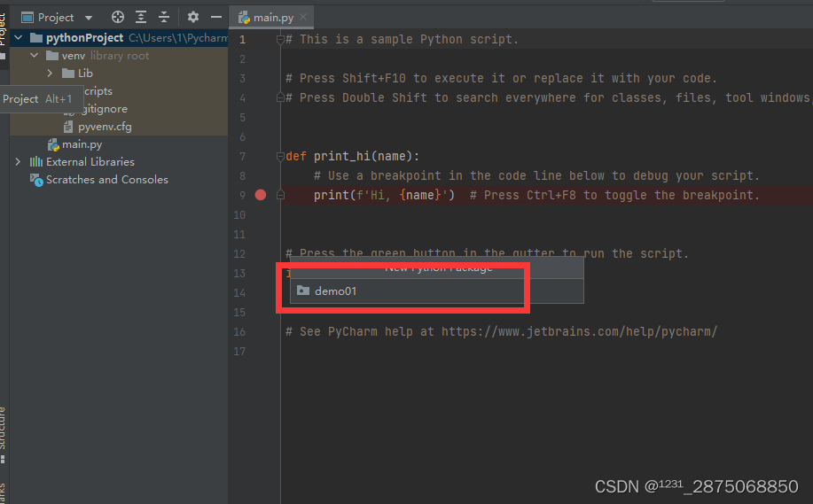Open main.py in project tree

coord(82,144)
